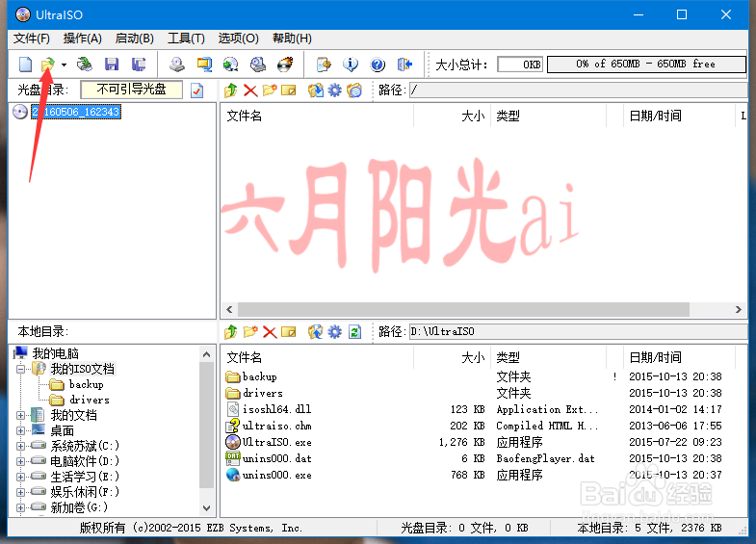Click the notepad with gear icon in main toolbar
Viewport: 756px width, 544px height.
pos(324,65)
